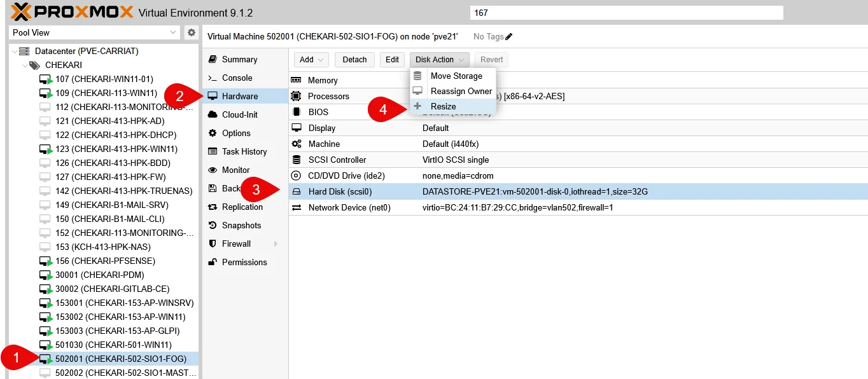Open the Pool View dropdown
Screen dimensions: 868x379
(94, 32)
